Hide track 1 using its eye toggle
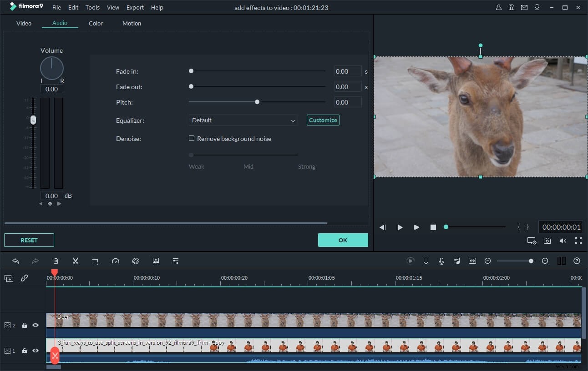The image size is (588, 371). 35,351
